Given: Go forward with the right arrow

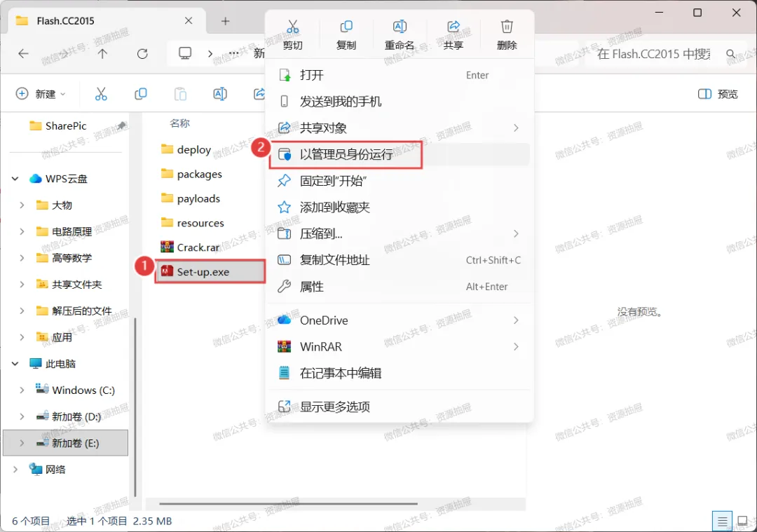Looking at the screenshot, I should tap(63, 53).
